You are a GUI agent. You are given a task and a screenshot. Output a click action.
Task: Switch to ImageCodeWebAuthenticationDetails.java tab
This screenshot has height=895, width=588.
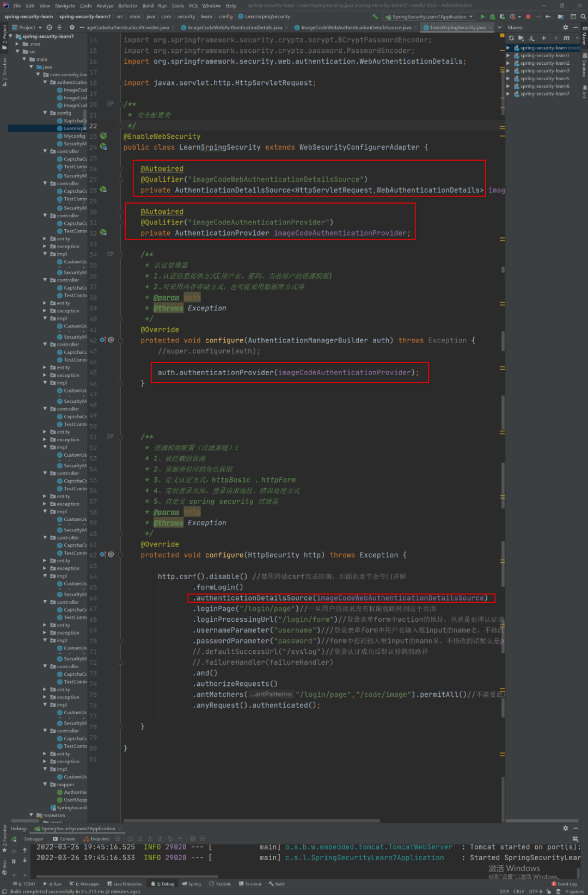coord(235,27)
